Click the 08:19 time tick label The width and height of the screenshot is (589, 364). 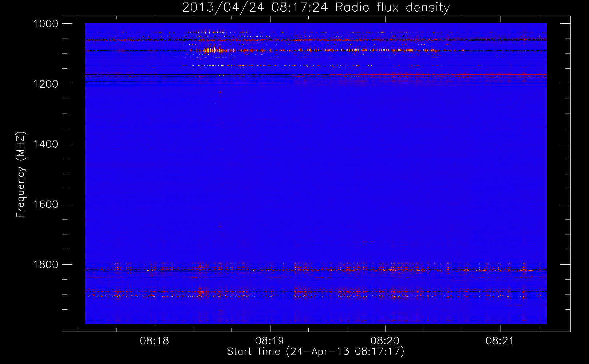tap(270, 341)
